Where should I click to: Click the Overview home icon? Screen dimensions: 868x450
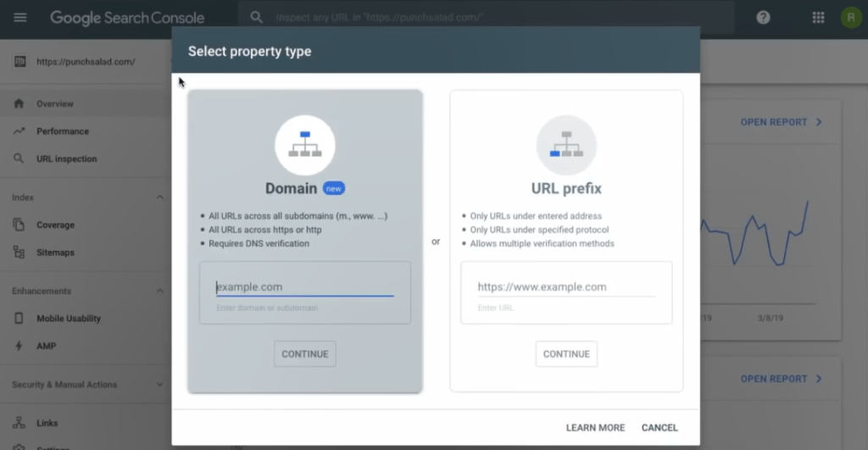point(19,103)
